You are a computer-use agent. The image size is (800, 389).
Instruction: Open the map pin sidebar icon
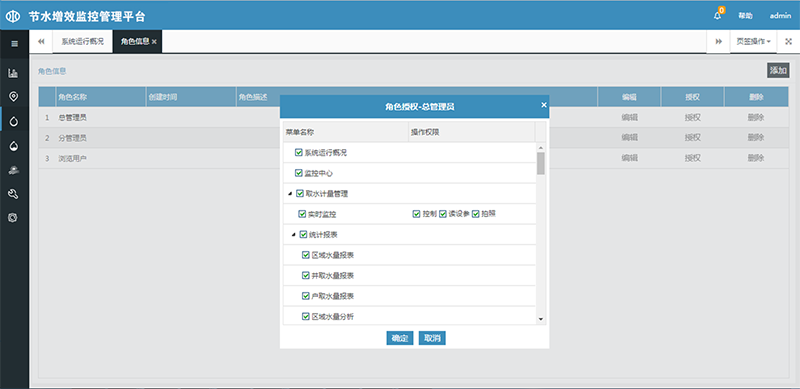[x=13, y=97]
